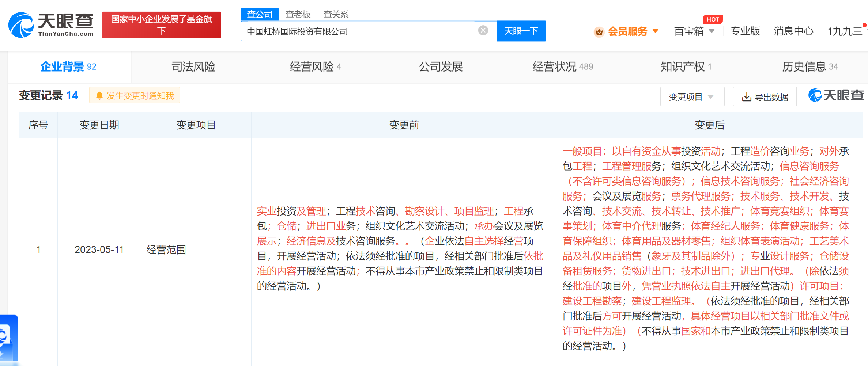
Task: Click the 导出数据 button
Action: coord(765,96)
